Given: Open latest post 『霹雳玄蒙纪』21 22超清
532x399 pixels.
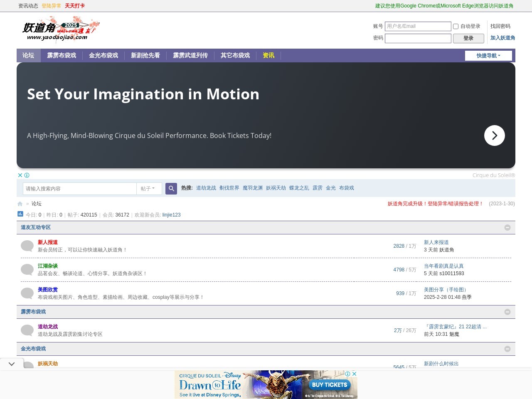Looking at the screenshot, I should coord(456,327).
